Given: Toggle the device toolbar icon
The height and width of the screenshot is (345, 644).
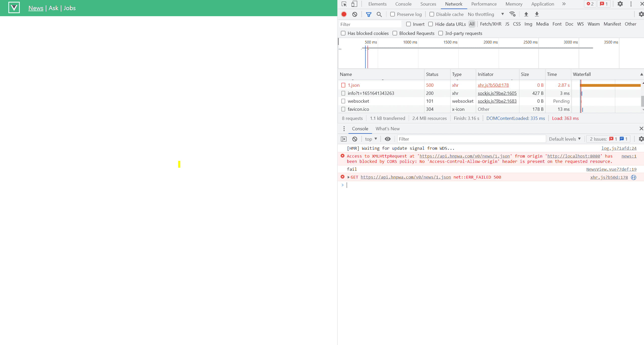Looking at the screenshot, I should (354, 4).
